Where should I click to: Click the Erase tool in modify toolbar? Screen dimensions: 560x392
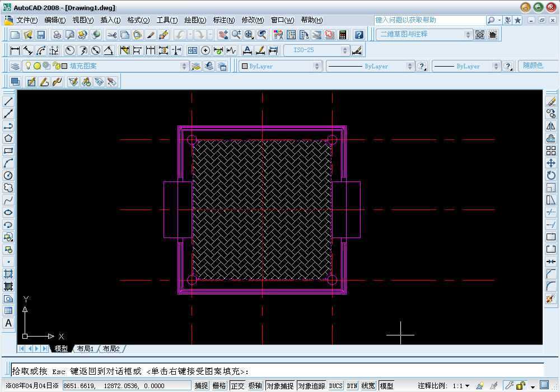tap(551, 102)
